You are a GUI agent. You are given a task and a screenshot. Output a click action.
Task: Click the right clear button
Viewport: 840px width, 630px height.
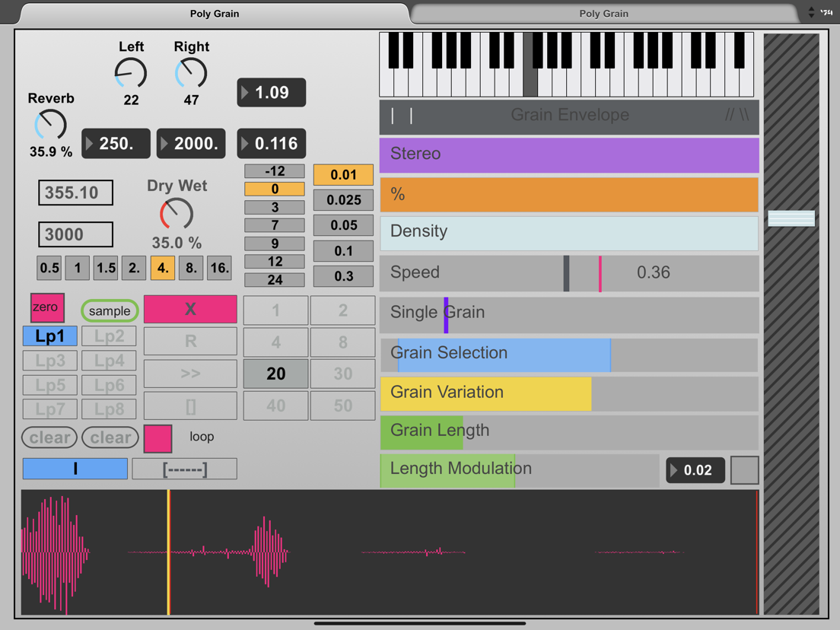(x=110, y=437)
